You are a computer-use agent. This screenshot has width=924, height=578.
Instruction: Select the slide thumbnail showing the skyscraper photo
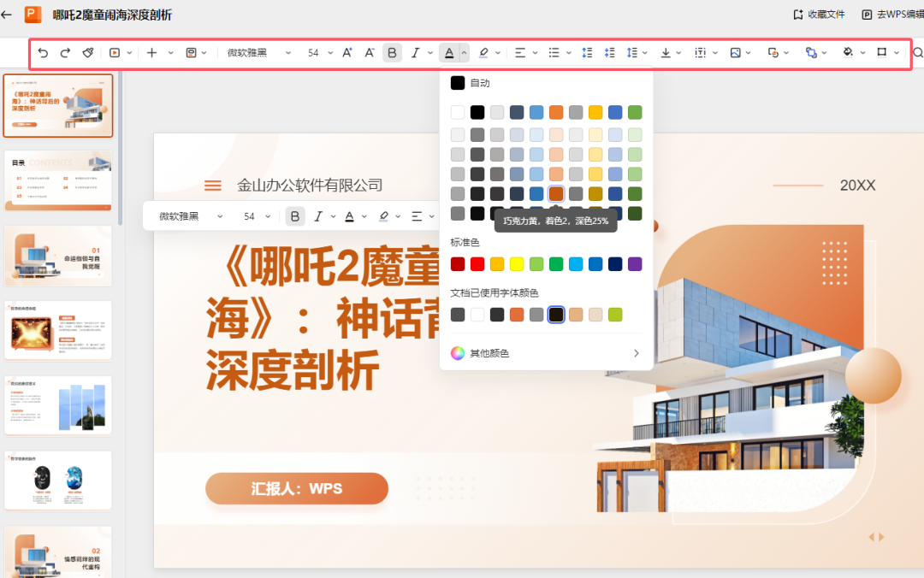tap(58, 406)
